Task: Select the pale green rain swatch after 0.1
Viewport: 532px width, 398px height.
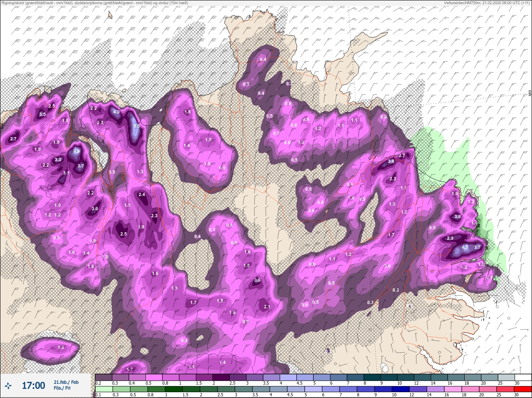Action: pyautogui.click(x=104, y=389)
